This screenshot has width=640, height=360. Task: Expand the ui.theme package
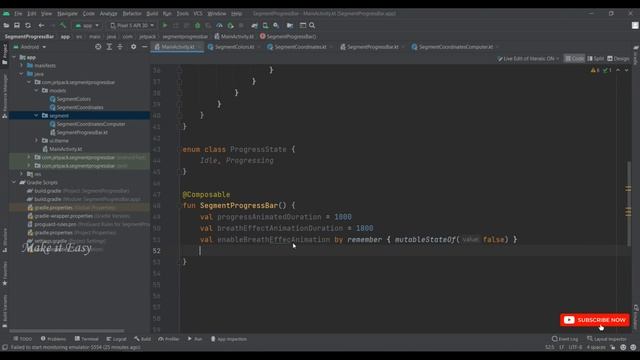tap(36, 140)
